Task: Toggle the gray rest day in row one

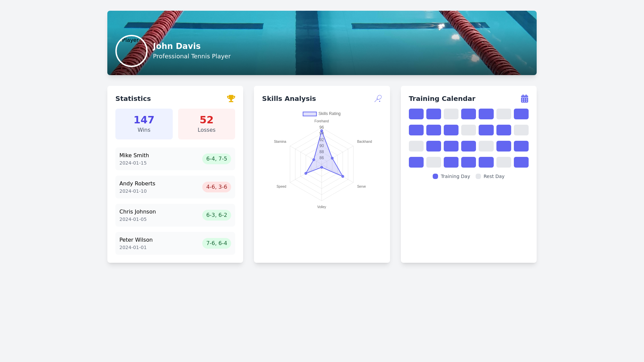Action: click(x=451, y=114)
